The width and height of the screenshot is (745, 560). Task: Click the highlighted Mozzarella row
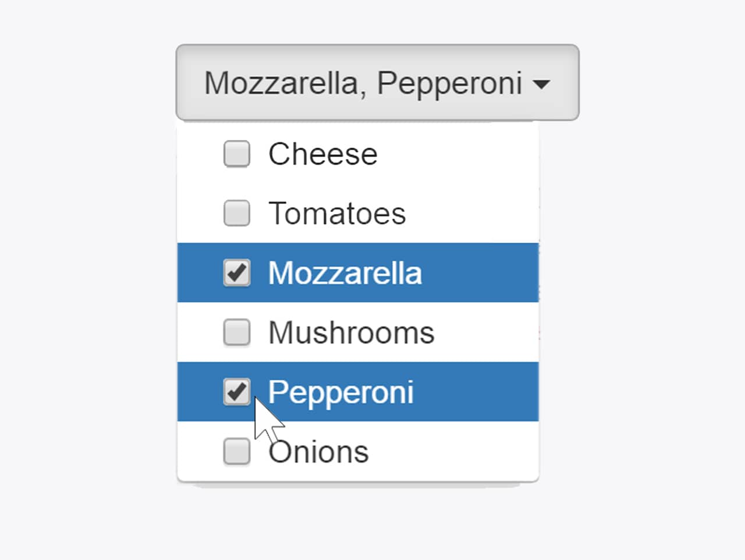[358, 272]
